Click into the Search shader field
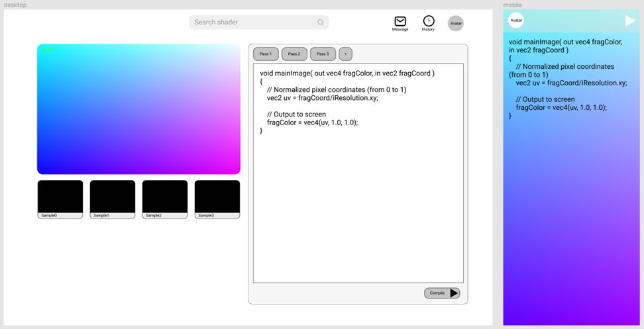Viewport: 644px width, 329px height. [259, 22]
